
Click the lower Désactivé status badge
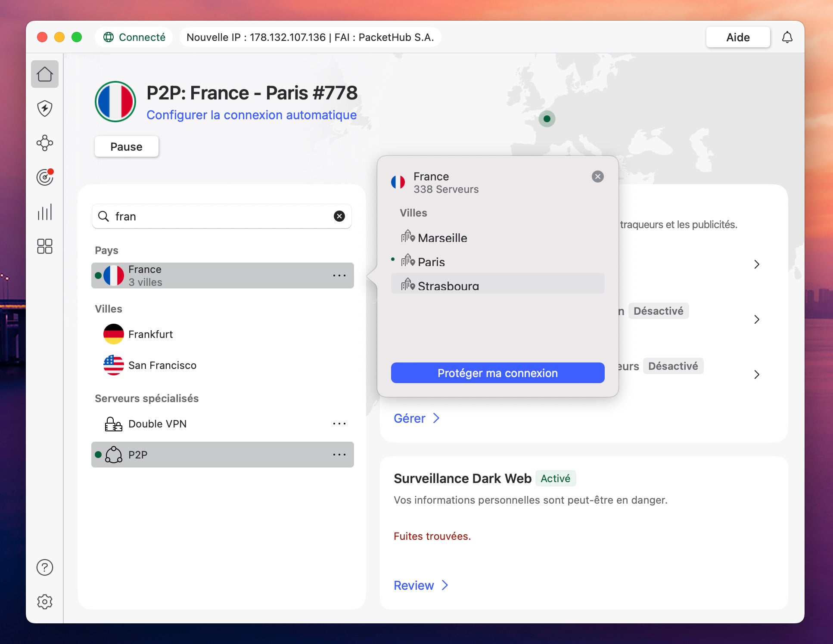pos(674,366)
